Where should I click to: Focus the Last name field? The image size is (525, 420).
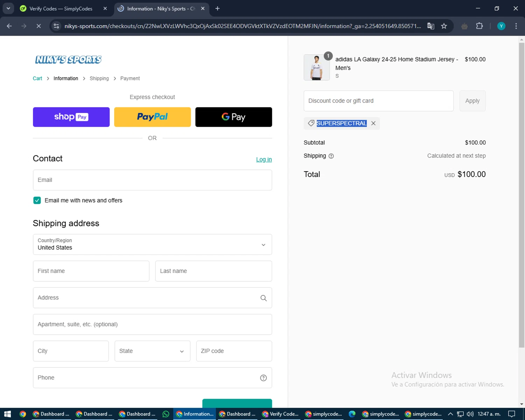click(x=213, y=271)
